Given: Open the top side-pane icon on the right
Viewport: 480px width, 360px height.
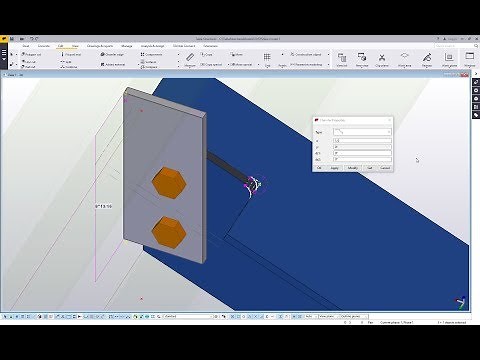Looking at the screenshot, I should (476, 82).
